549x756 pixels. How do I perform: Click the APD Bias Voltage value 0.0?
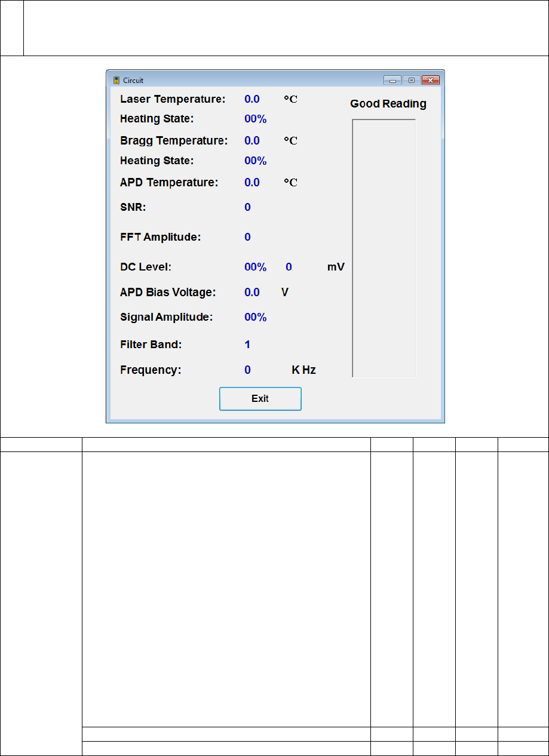(x=252, y=293)
